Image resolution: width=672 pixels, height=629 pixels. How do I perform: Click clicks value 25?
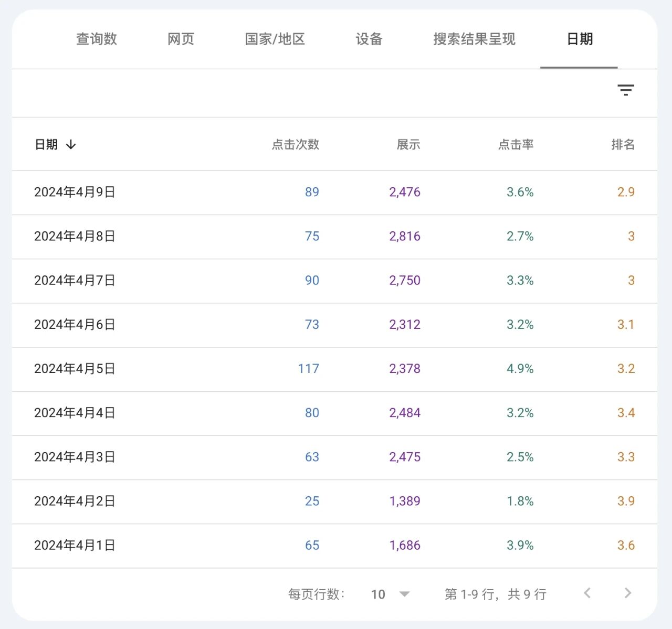coord(312,501)
